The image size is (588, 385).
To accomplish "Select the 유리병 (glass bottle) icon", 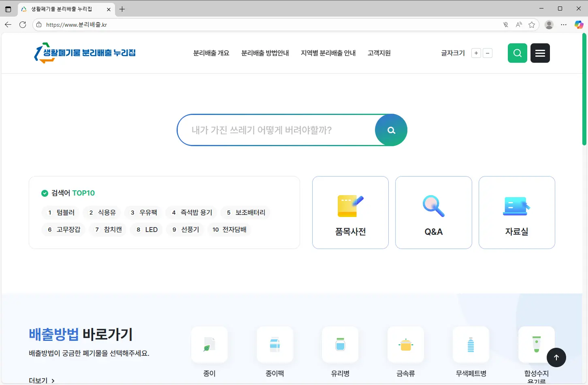I will 340,345.
